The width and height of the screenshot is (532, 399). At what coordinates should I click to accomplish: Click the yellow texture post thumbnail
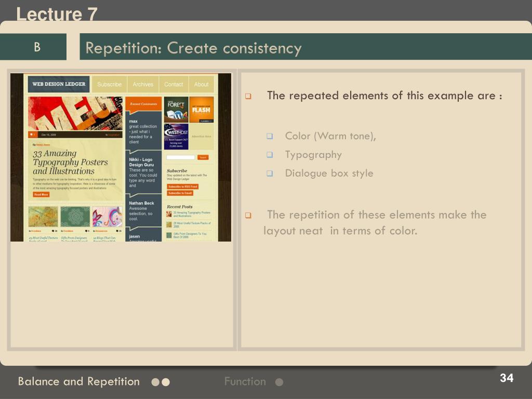click(43, 217)
